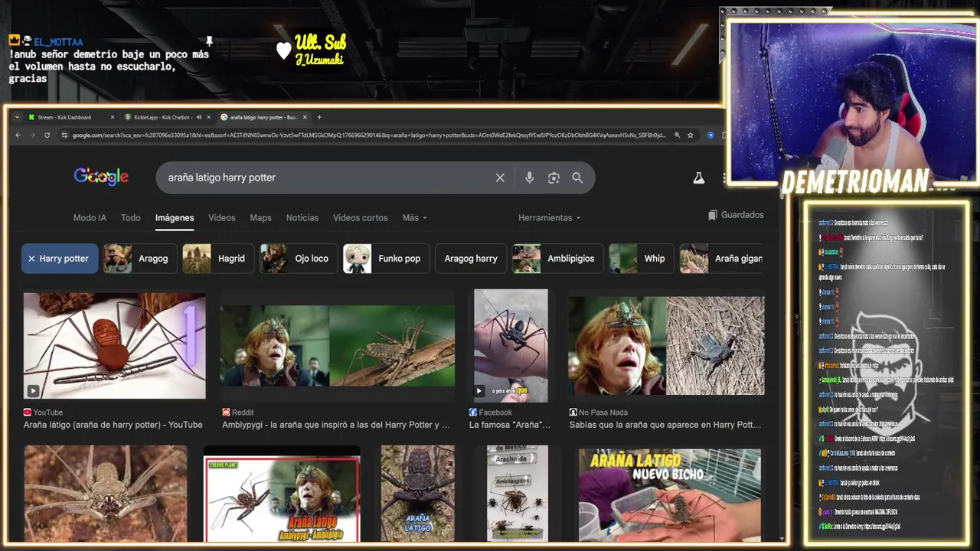The height and width of the screenshot is (551, 980).
Task: Open a new browser tab with plus
Action: (x=319, y=117)
